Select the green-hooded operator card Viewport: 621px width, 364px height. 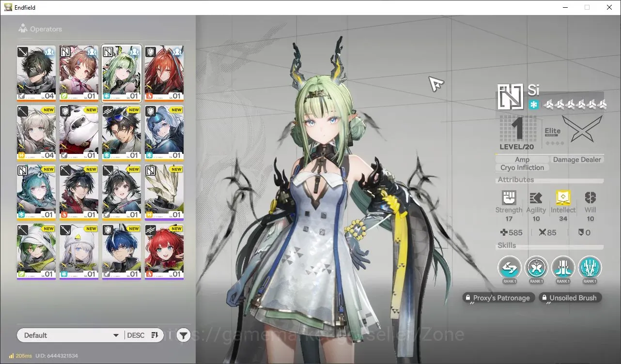pyautogui.click(x=36, y=252)
